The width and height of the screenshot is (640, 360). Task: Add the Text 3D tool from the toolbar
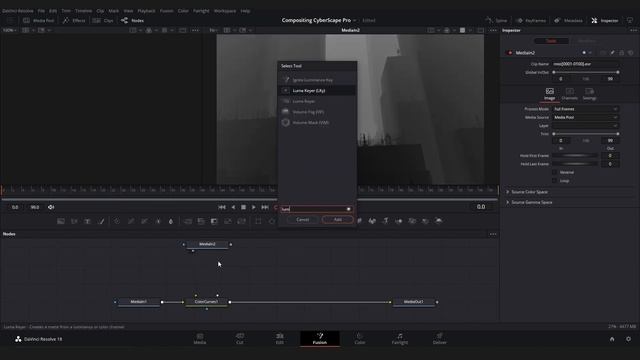(x=386, y=221)
